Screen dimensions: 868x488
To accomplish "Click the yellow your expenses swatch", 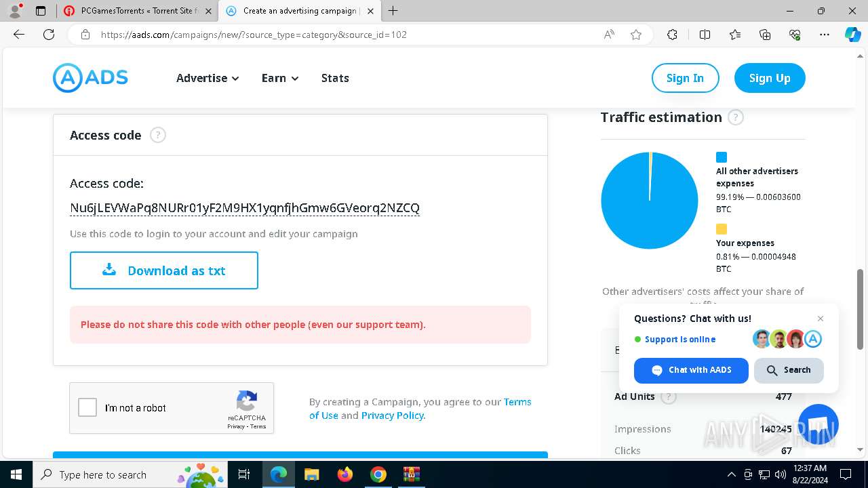I will click(722, 229).
